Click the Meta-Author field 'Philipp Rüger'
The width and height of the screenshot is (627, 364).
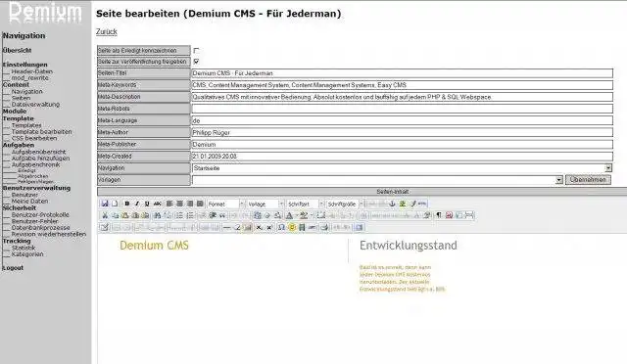point(402,133)
